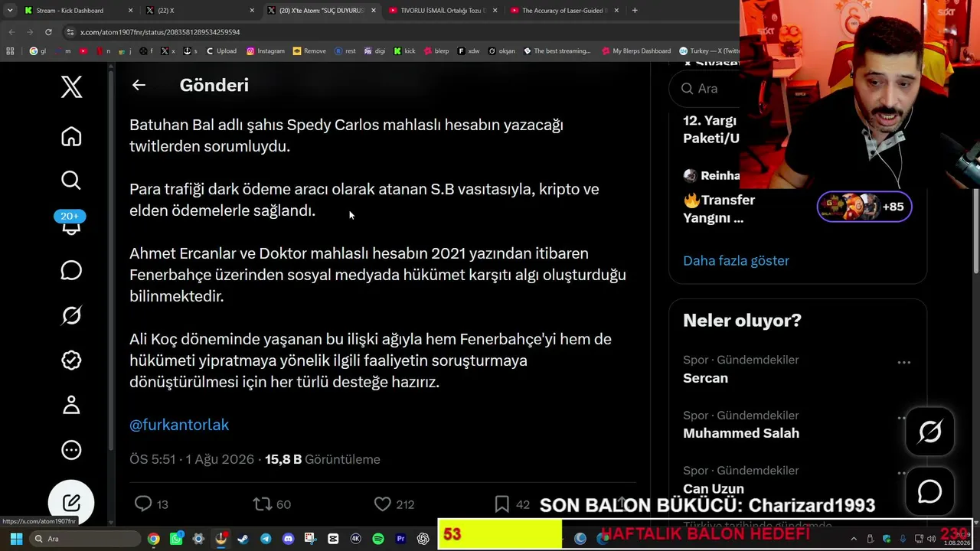Open Premiere Pro from the taskbar
Image resolution: width=980 pixels, height=551 pixels.
(400, 539)
